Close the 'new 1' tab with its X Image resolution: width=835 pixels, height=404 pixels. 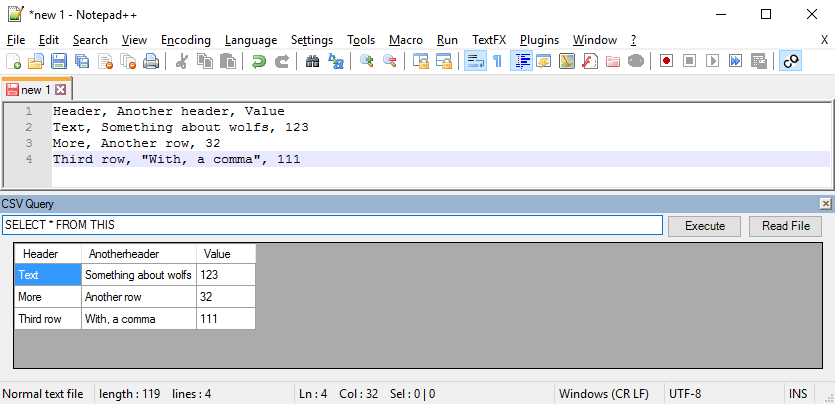point(61,89)
